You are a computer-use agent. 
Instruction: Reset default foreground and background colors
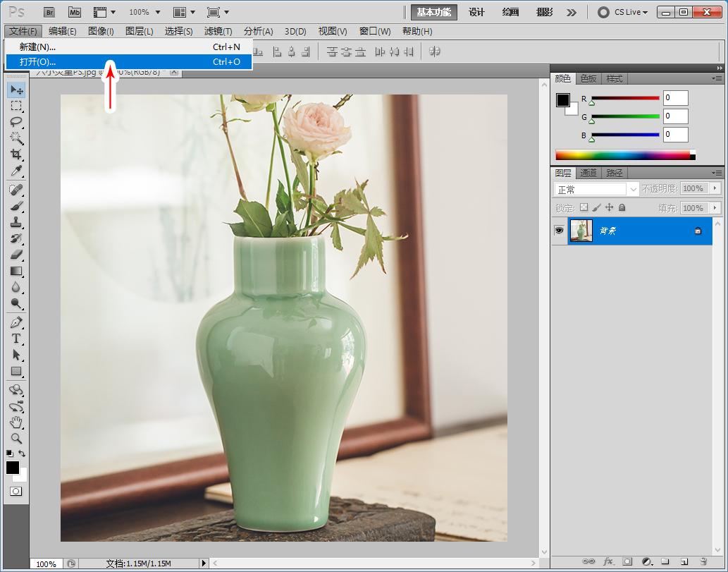[10, 453]
